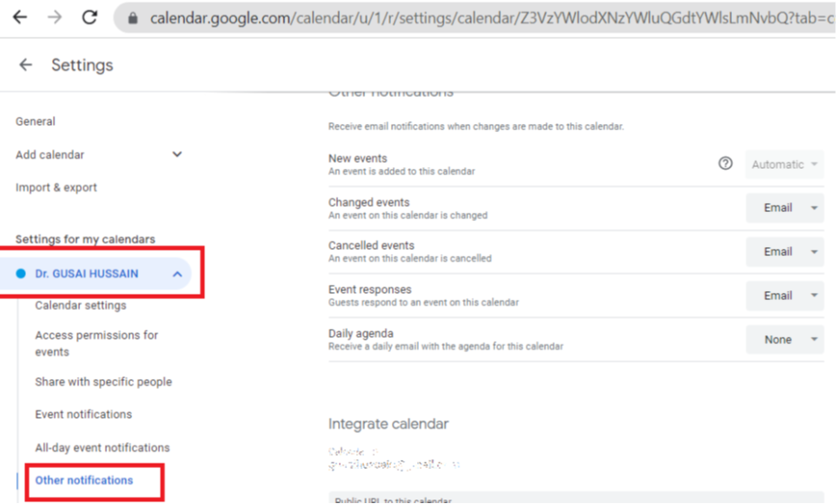The width and height of the screenshot is (836, 504).
Task: Open the Event responses Email dropdown
Action: [785, 296]
